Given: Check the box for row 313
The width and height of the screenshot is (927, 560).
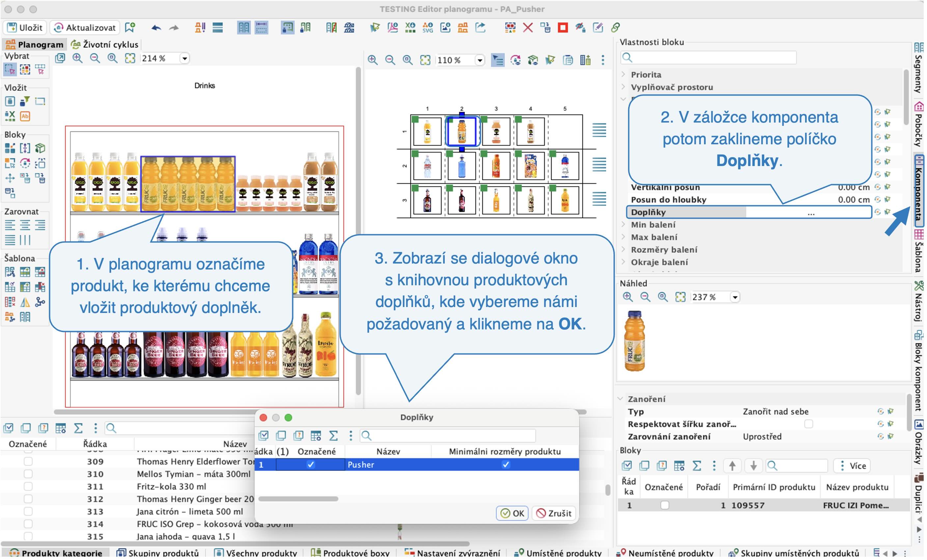Looking at the screenshot, I should click(x=28, y=512).
